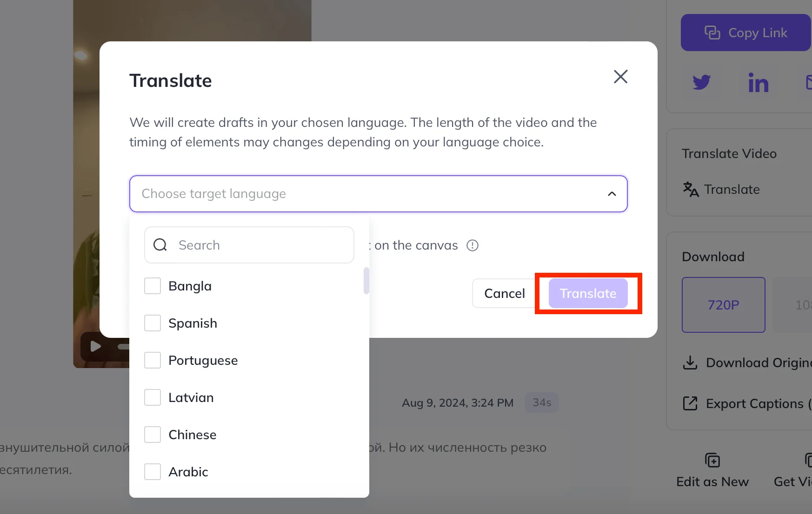812x514 pixels.
Task: Check the Bangla language checkbox
Action: click(x=153, y=286)
